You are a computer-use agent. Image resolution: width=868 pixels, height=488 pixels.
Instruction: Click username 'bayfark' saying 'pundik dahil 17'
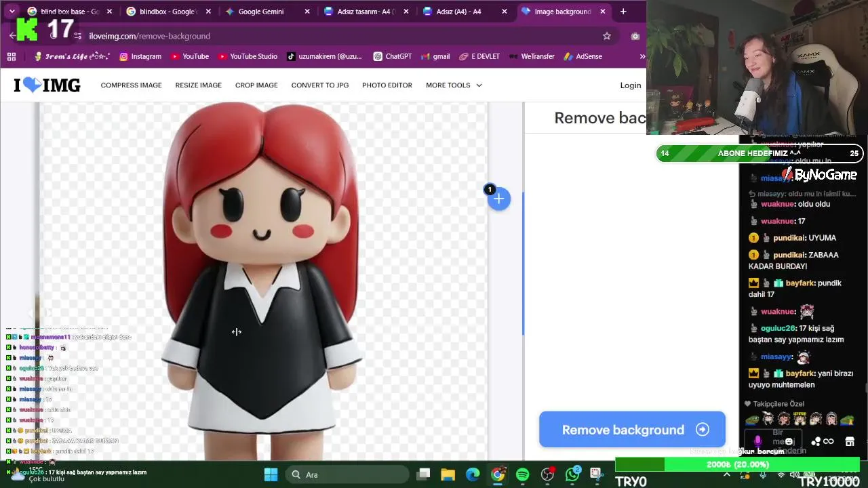pos(800,283)
